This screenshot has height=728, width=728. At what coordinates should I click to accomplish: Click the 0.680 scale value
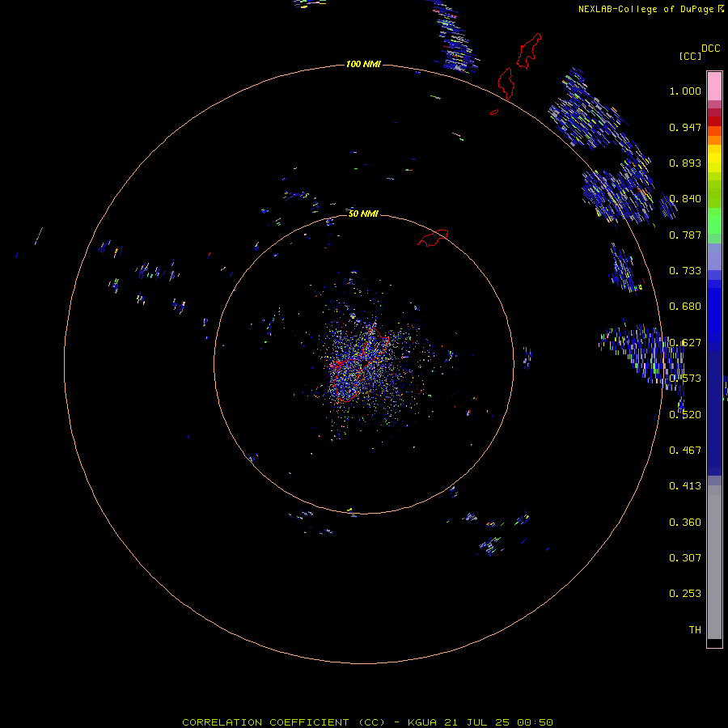coord(685,307)
